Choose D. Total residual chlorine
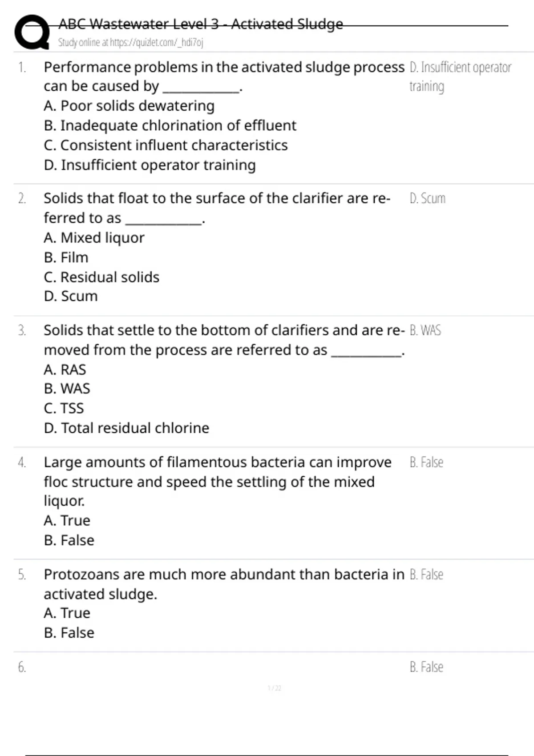The image size is (534, 756). pos(126,428)
